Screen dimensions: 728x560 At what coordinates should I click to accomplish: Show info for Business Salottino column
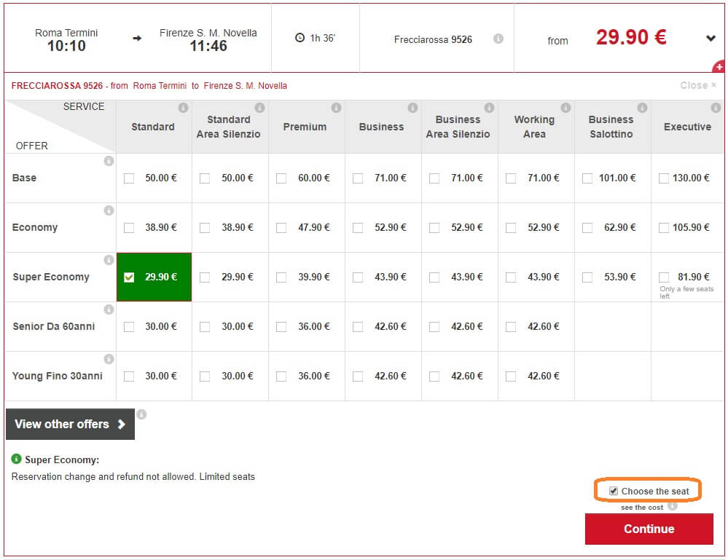click(642, 108)
